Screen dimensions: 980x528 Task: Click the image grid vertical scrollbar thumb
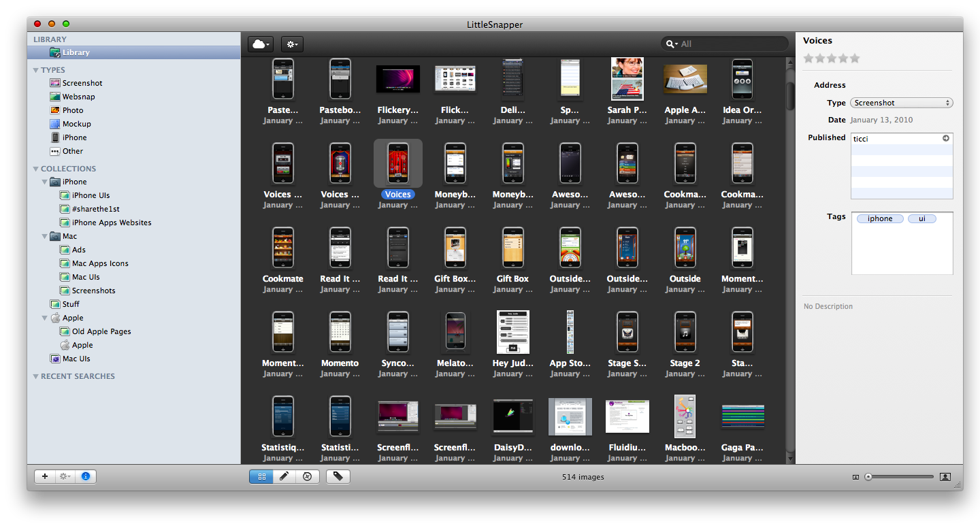pyautogui.click(x=790, y=96)
